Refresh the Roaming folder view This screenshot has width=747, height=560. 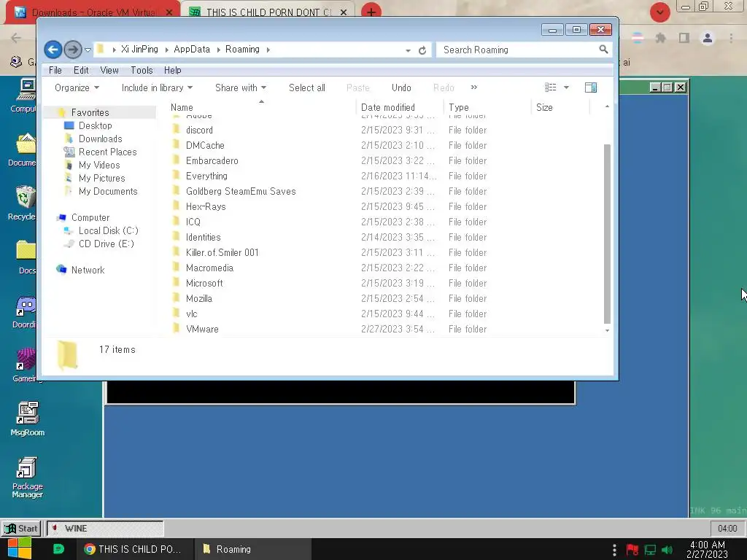pyautogui.click(x=422, y=50)
